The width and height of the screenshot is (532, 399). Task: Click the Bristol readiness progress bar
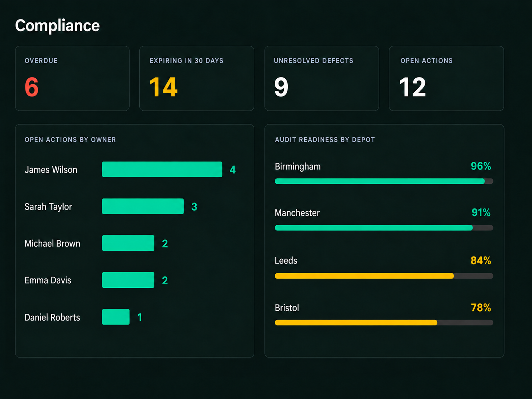pos(384,323)
